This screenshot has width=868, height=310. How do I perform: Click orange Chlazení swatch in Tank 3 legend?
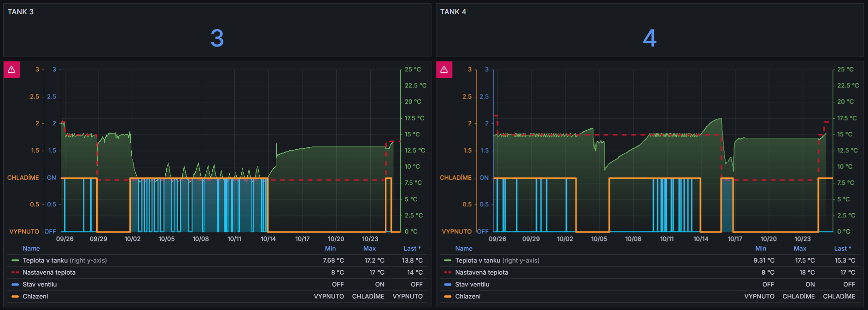click(15, 297)
